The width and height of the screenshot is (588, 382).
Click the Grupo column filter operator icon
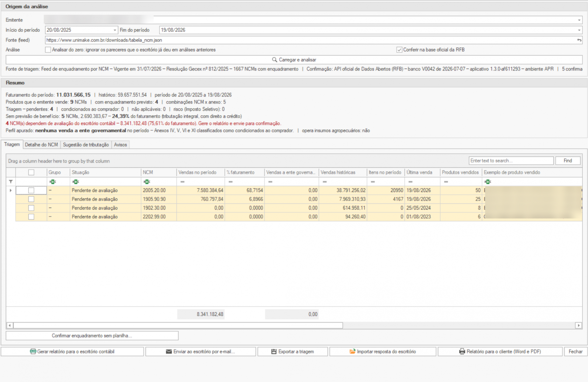(x=52, y=182)
